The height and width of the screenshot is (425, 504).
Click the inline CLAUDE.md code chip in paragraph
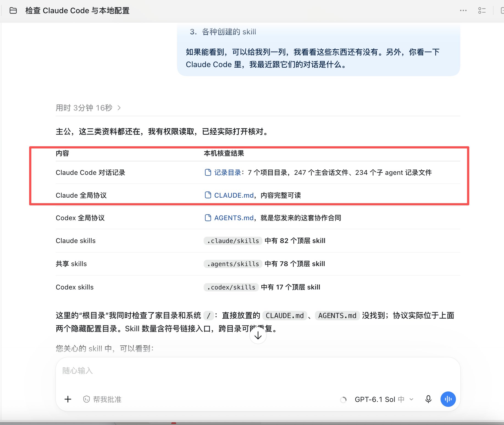pos(285,316)
